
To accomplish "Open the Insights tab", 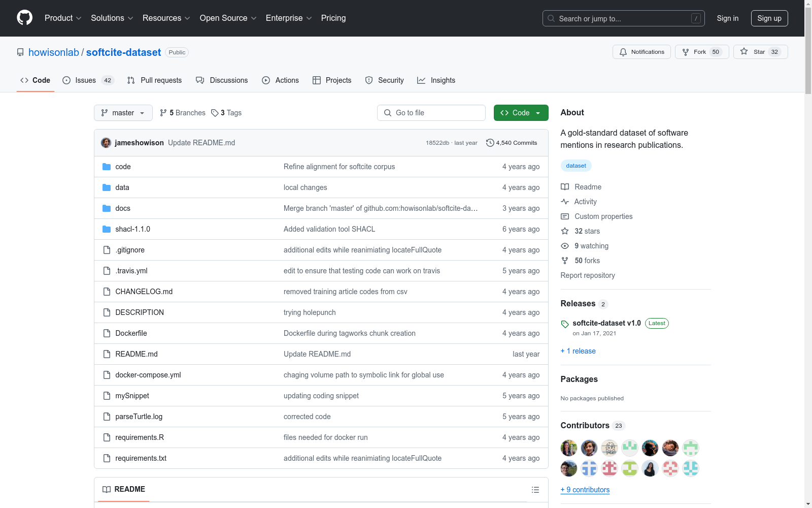I will pos(436,80).
